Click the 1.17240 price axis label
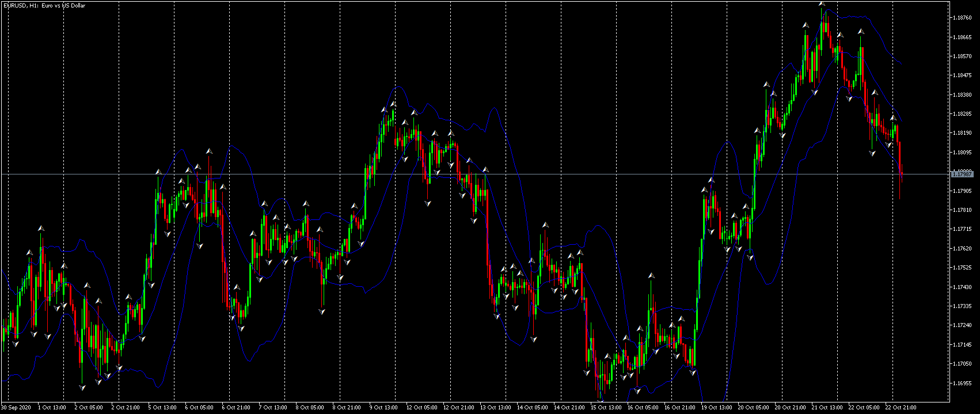The width and height of the screenshot is (980, 414). click(x=963, y=325)
